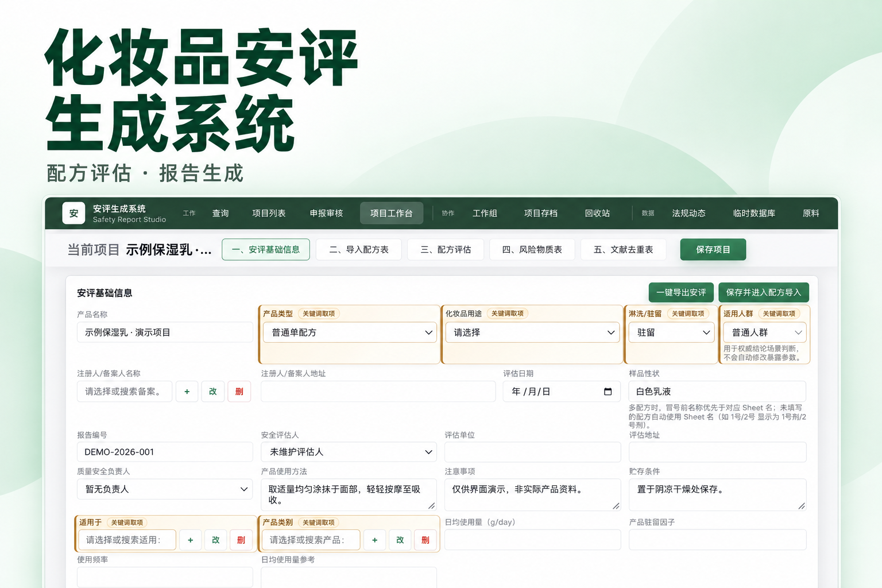Click the 一键导出安评 button
This screenshot has width=882, height=588.
681,292
